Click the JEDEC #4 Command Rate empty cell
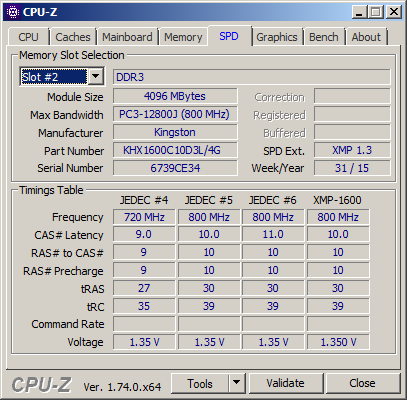Screen dimensions: 407x400 click(x=144, y=324)
